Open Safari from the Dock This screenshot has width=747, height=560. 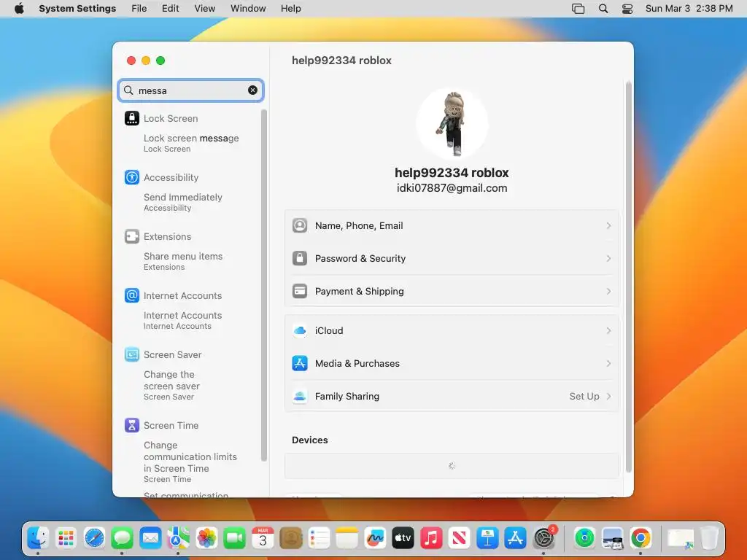[94, 538]
